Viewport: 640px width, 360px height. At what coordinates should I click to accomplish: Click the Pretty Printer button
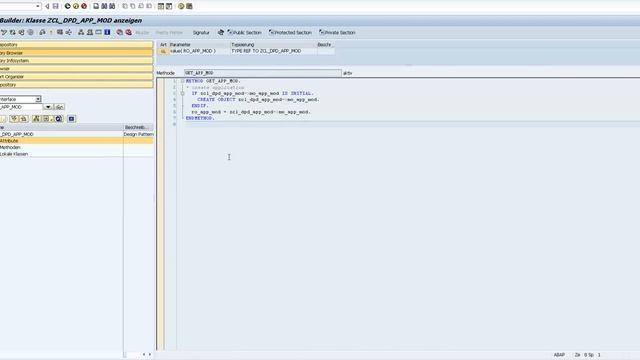click(169, 32)
